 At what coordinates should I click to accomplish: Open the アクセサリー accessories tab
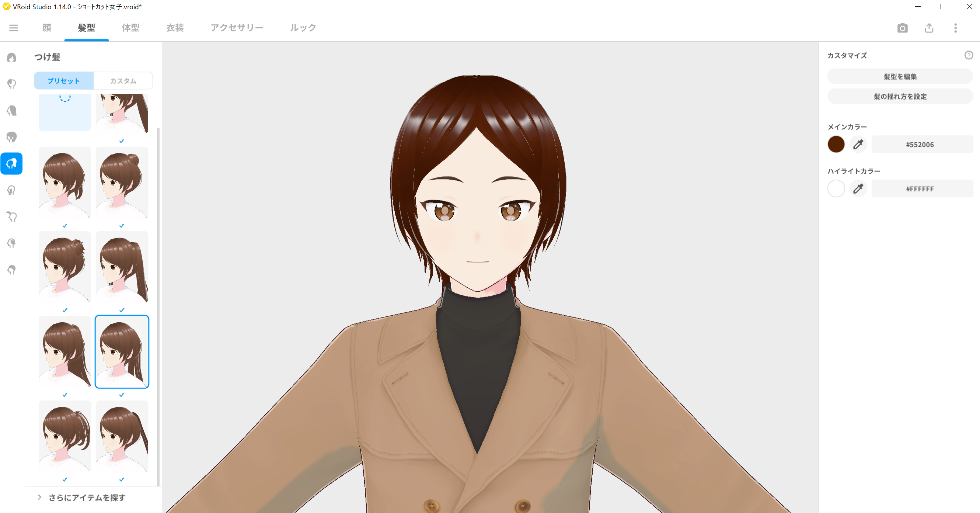point(237,28)
